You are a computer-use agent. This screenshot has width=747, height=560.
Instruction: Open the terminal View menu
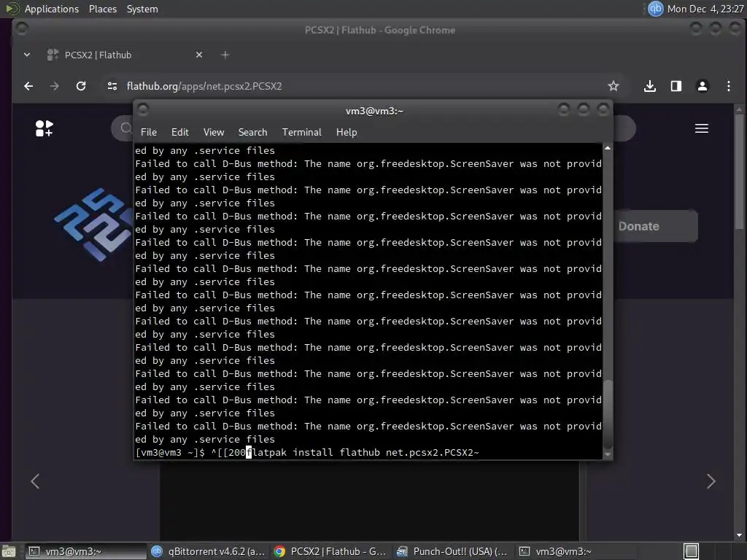[x=214, y=133]
